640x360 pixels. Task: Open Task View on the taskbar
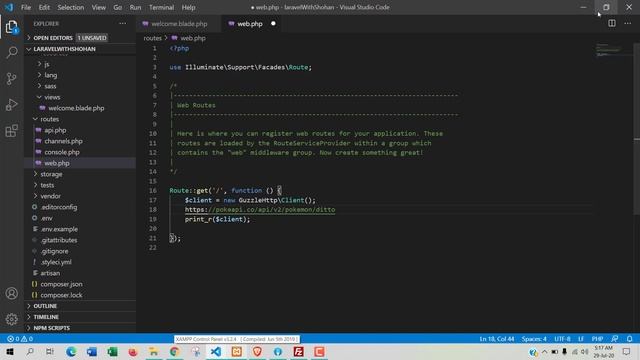[x=49, y=351]
